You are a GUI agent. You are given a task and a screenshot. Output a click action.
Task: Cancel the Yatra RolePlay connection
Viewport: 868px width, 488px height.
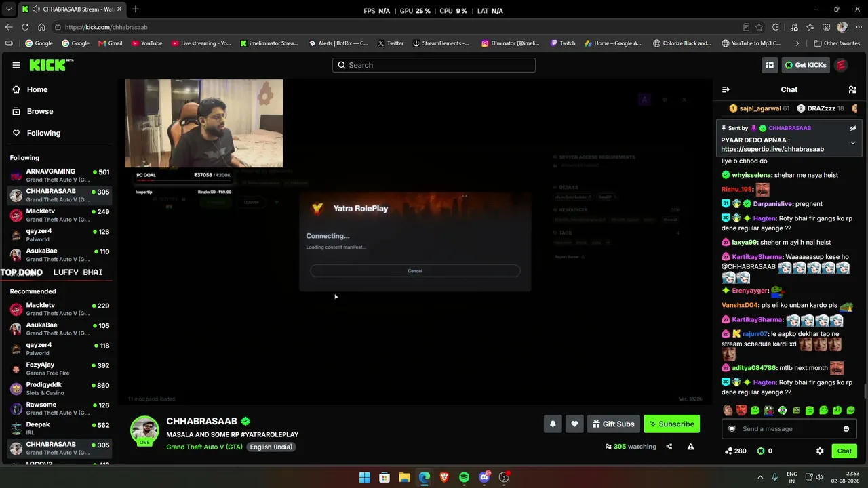415,271
